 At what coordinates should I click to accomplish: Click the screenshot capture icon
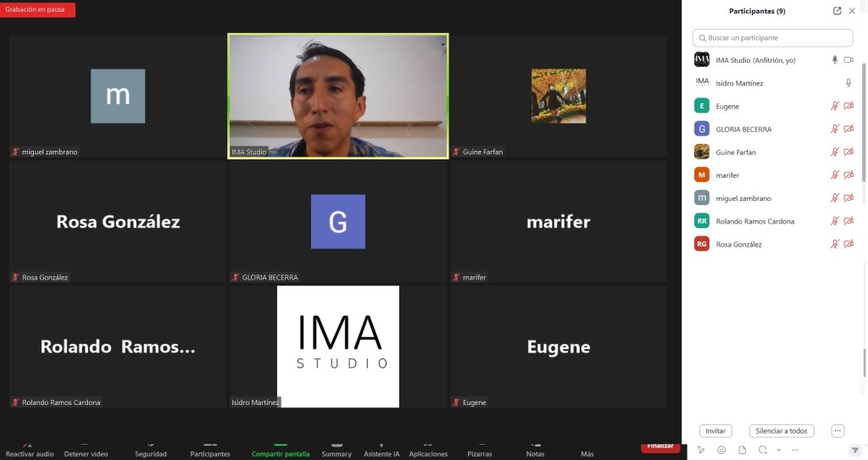763,450
